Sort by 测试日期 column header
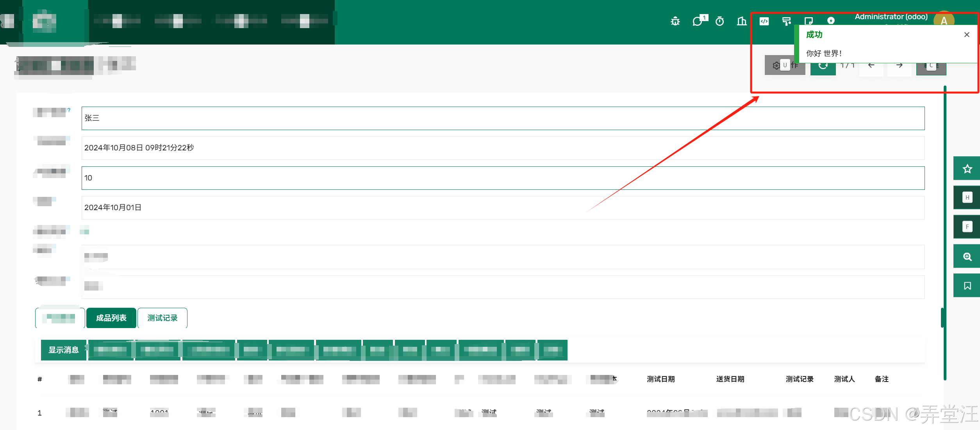980x430 pixels. point(660,379)
